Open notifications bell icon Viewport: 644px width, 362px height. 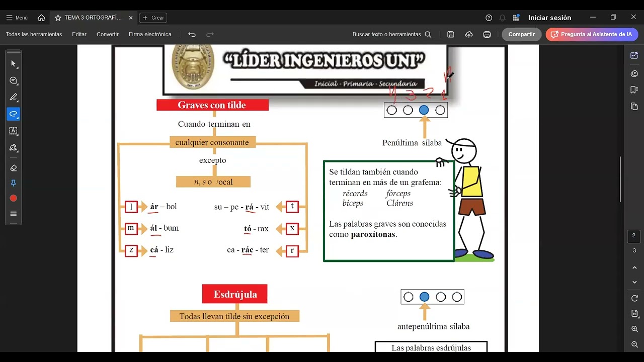(x=502, y=18)
